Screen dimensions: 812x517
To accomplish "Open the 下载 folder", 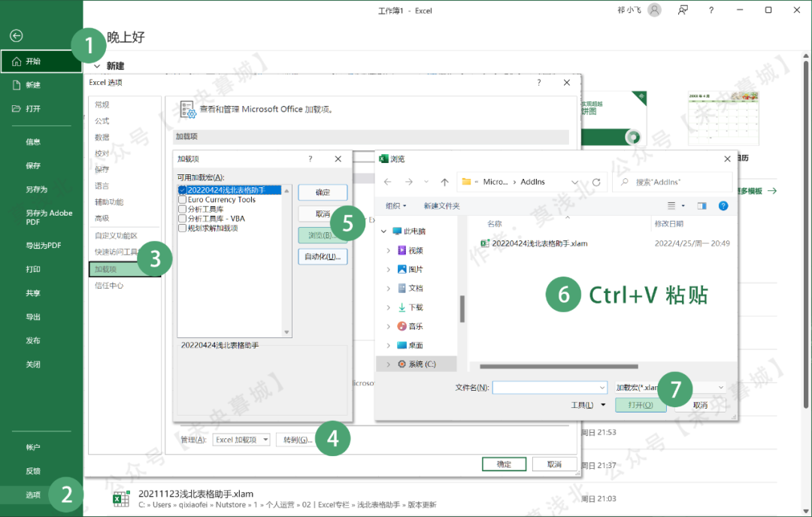I will (x=411, y=307).
